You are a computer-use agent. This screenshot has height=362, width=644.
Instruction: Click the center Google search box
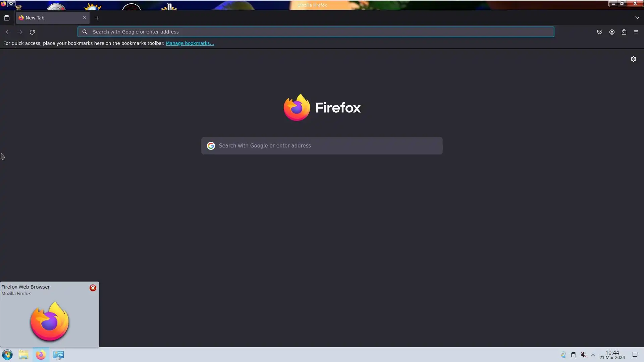tap(322, 146)
